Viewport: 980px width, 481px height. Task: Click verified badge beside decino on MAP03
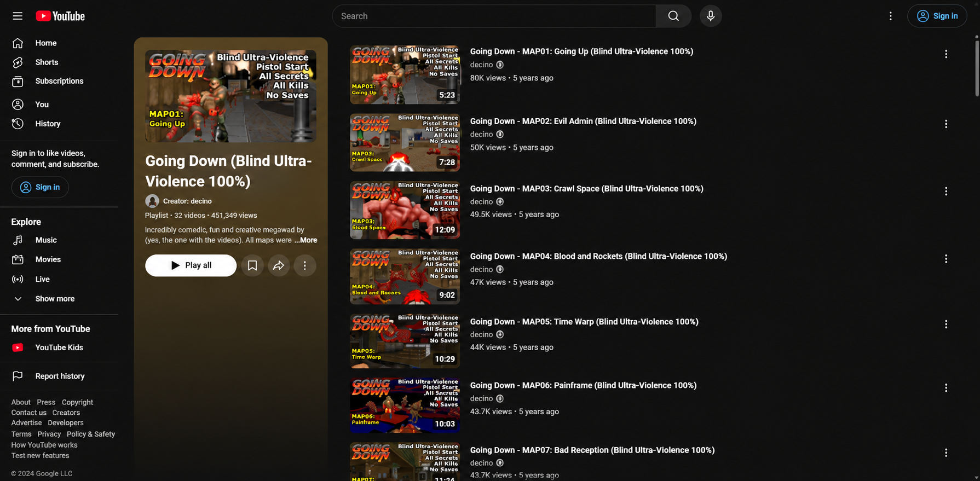click(x=500, y=202)
